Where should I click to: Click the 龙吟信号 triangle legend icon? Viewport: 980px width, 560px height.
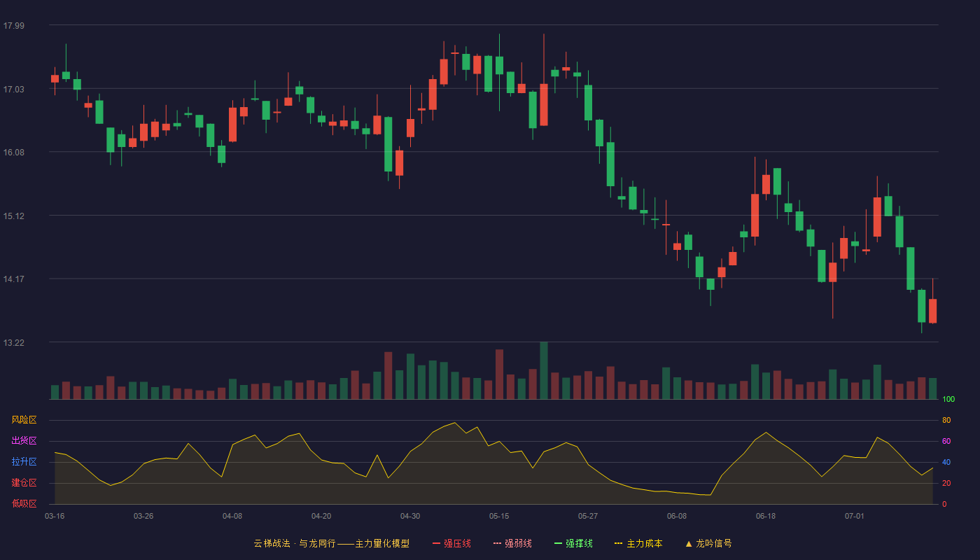(689, 543)
